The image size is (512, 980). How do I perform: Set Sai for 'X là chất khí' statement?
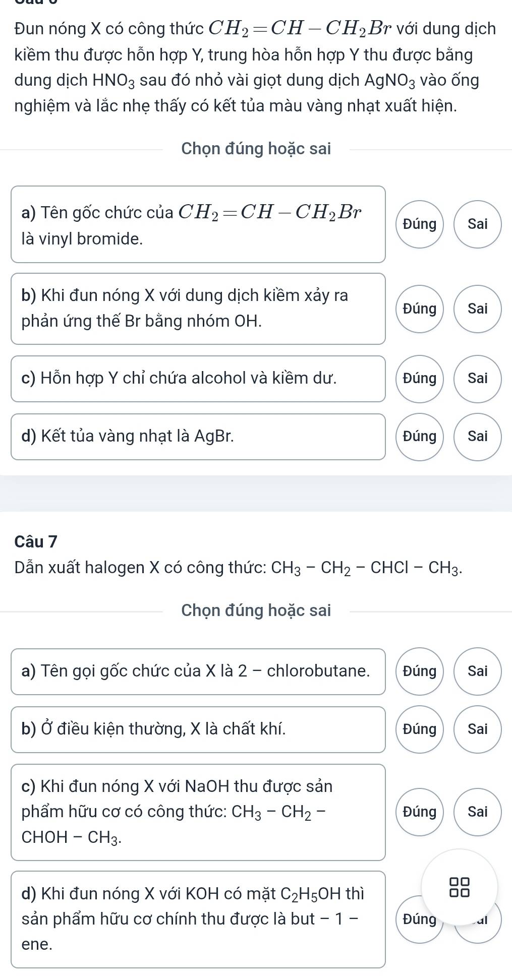[x=478, y=729]
